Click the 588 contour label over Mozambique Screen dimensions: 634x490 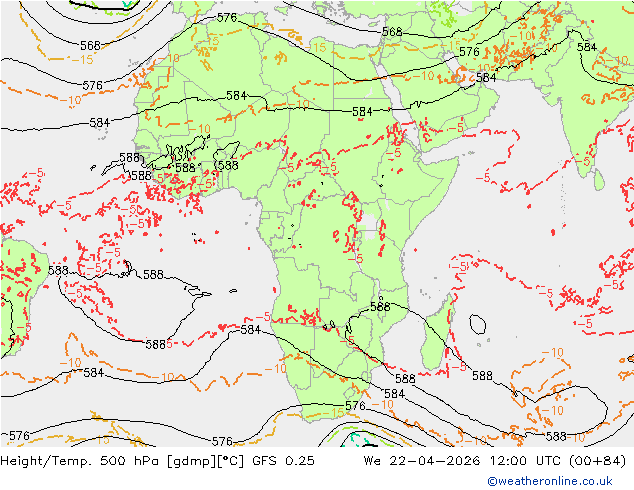pos(380,306)
